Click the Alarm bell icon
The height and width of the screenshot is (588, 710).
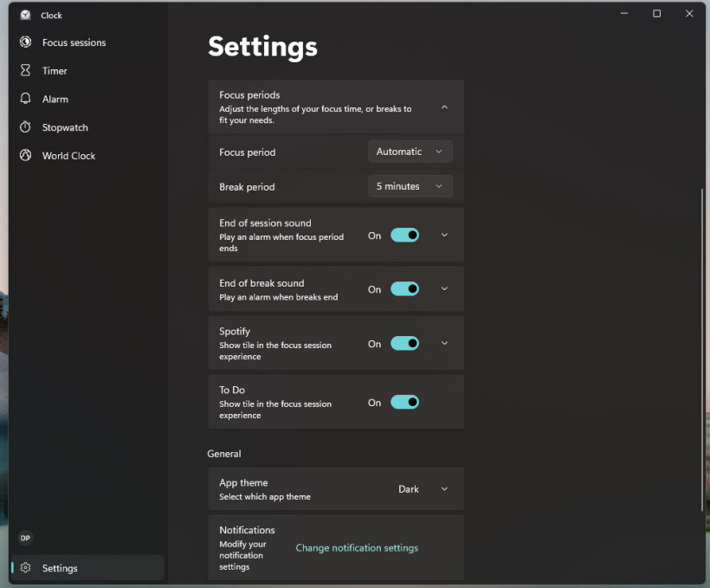pyautogui.click(x=26, y=99)
